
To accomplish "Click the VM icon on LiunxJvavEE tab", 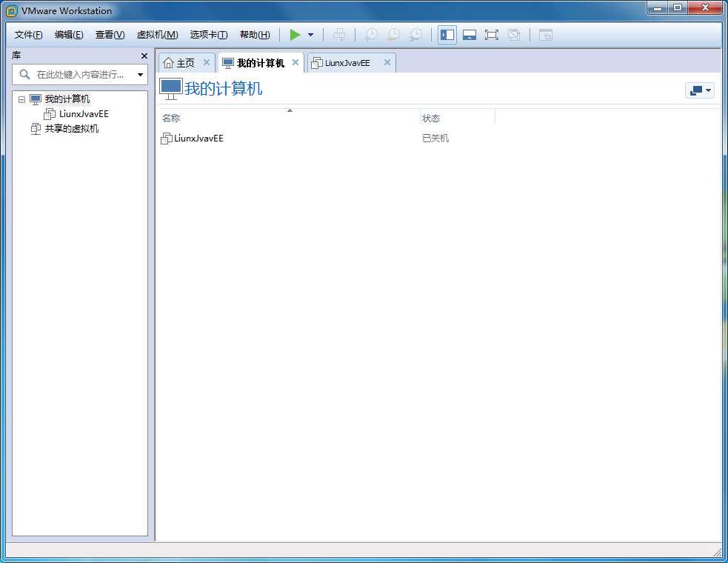I will point(317,63).
